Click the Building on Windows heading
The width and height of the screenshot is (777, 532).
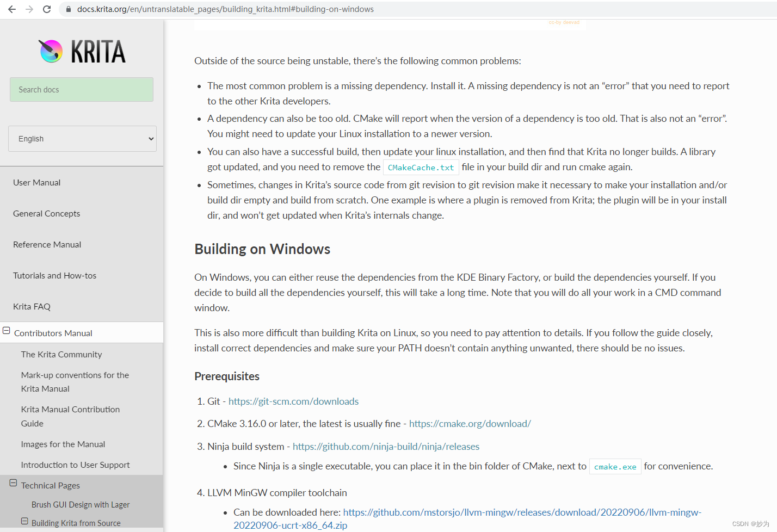(262, 249)
